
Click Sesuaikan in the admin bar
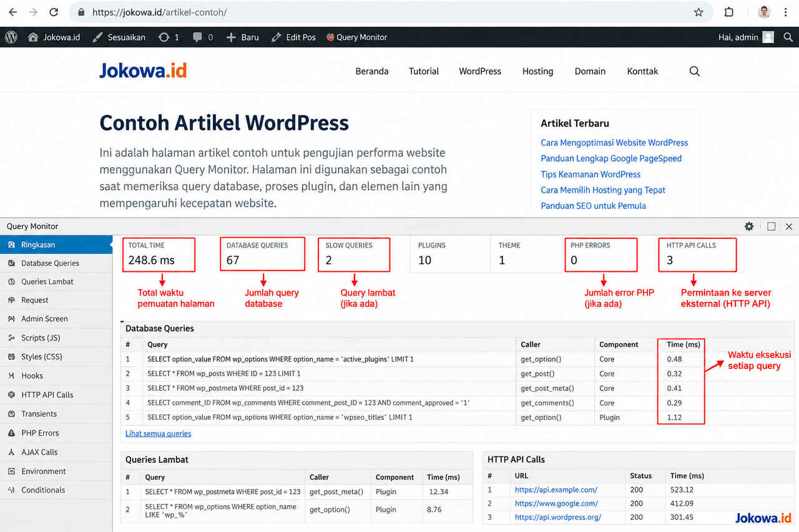tap(119, 37)
